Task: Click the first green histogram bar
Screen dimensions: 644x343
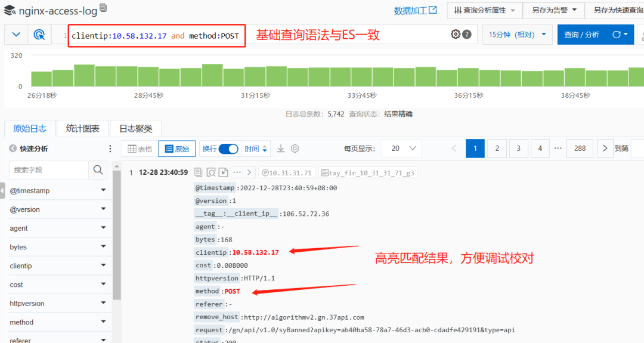Action: 42,79
